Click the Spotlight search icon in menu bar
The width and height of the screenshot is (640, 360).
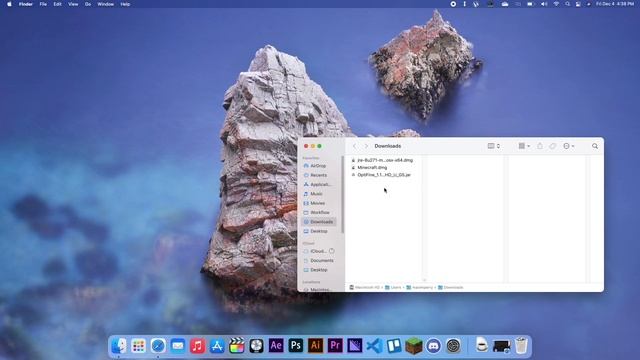pyautogui.click(x=567, y=4)
